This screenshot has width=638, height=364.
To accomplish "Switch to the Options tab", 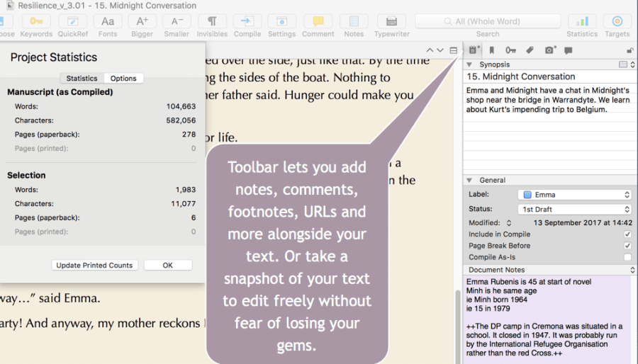I will [123, 79].
